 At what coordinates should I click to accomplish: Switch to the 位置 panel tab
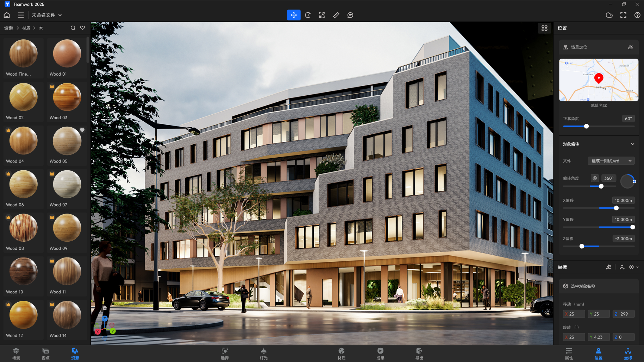point(599,354)
